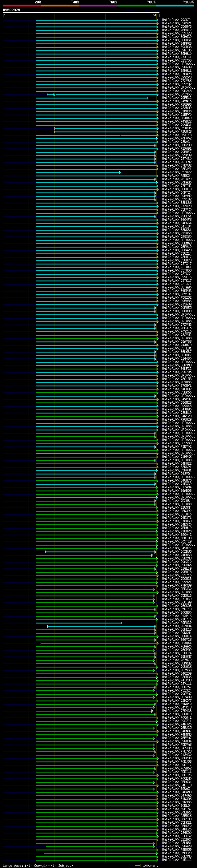
Task: Click label UniRef100_A9U245
Action: [177, 91]
